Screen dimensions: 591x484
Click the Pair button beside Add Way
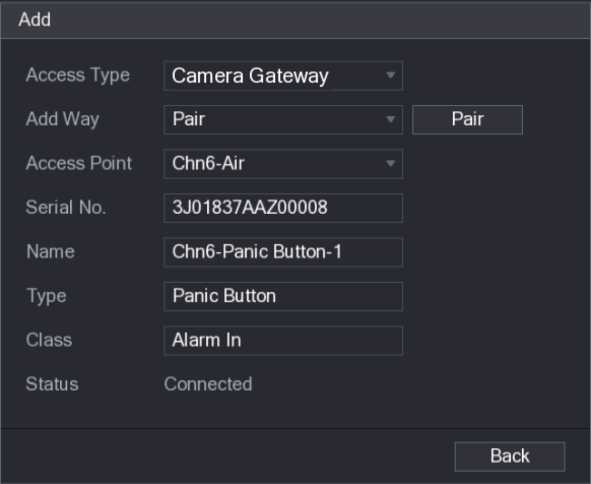(467, 119)
